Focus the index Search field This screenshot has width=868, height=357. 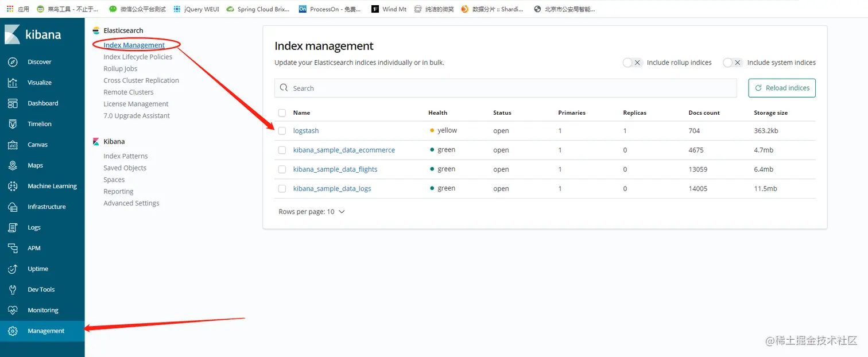tap(506, 88)
